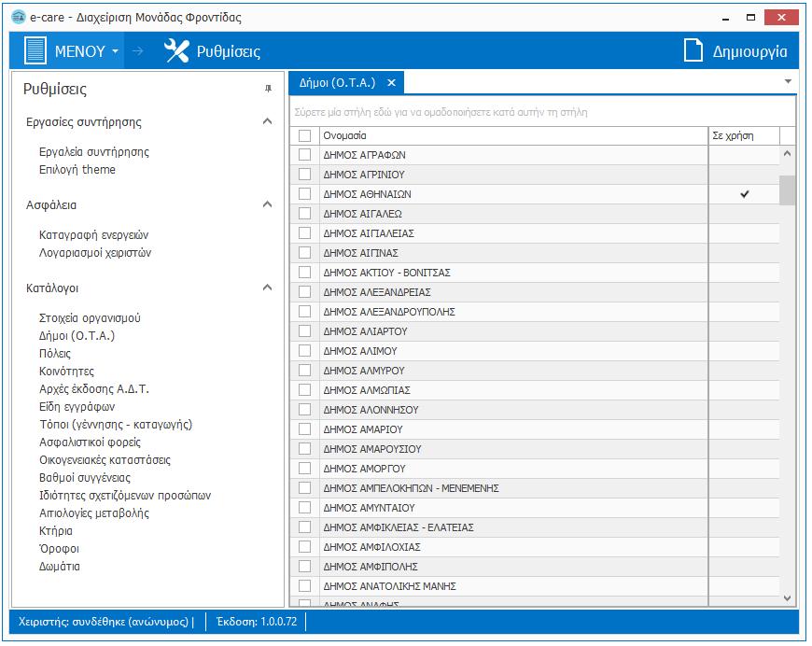Select the ΔΗΜΟΣ ΑΛΕΞΑΝΔΡΟΥΠΟΛΗΣ row
This screenshot has height=646, width=812.
[535, 312]
